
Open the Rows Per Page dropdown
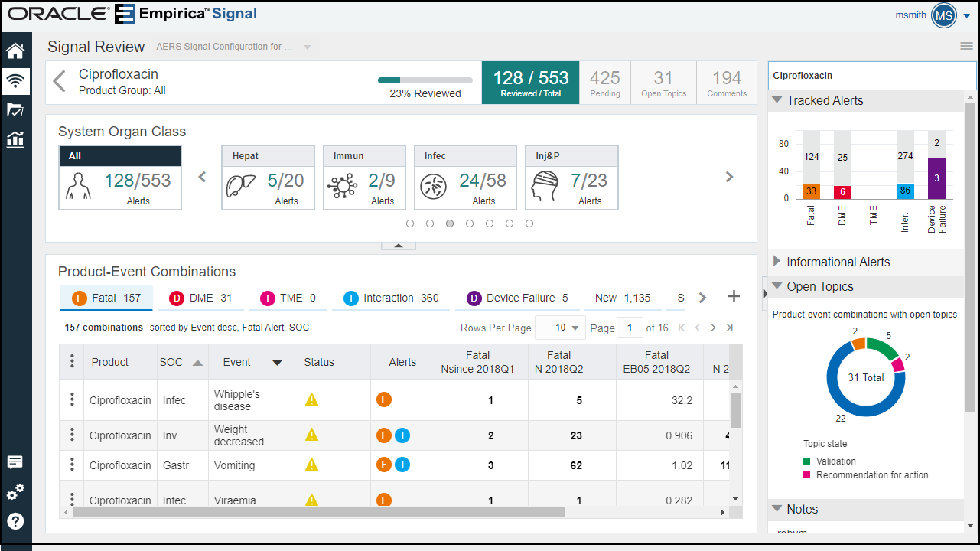[561, 328]
